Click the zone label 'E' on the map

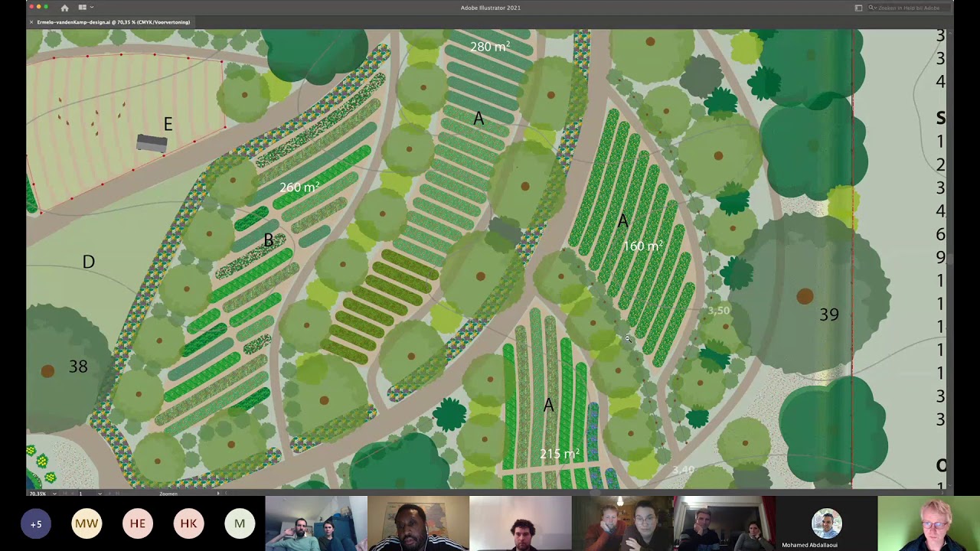point(168,124)
